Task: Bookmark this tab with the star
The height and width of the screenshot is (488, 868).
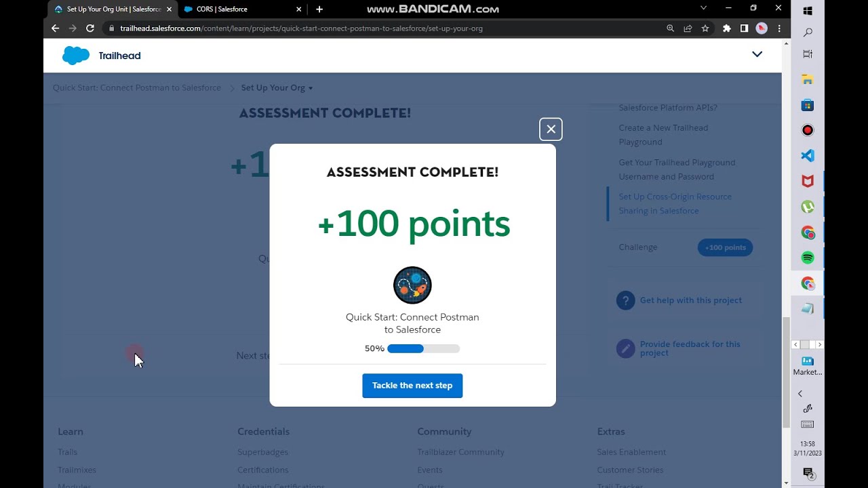Action: tap(705, 28)
